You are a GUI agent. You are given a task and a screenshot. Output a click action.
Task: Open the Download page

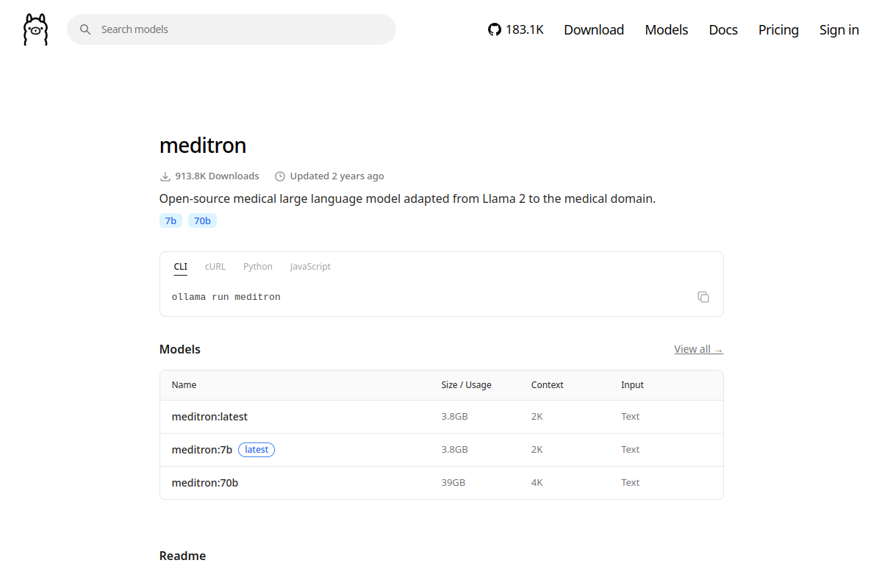pos(594,29)
